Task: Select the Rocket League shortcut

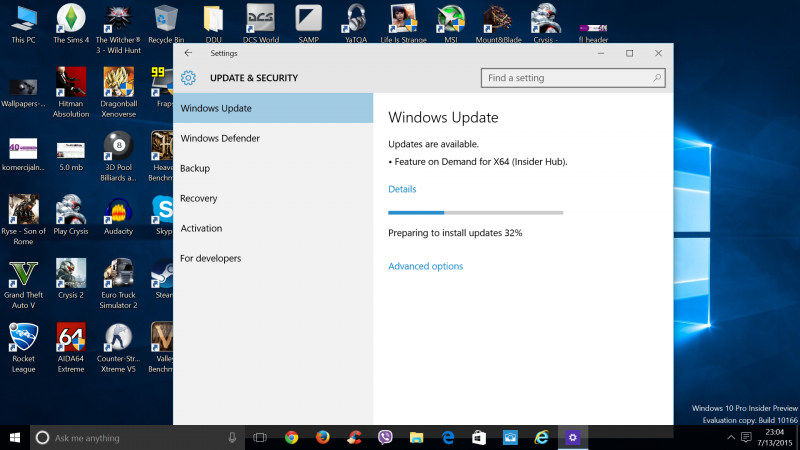Action: tap(23, 347)
